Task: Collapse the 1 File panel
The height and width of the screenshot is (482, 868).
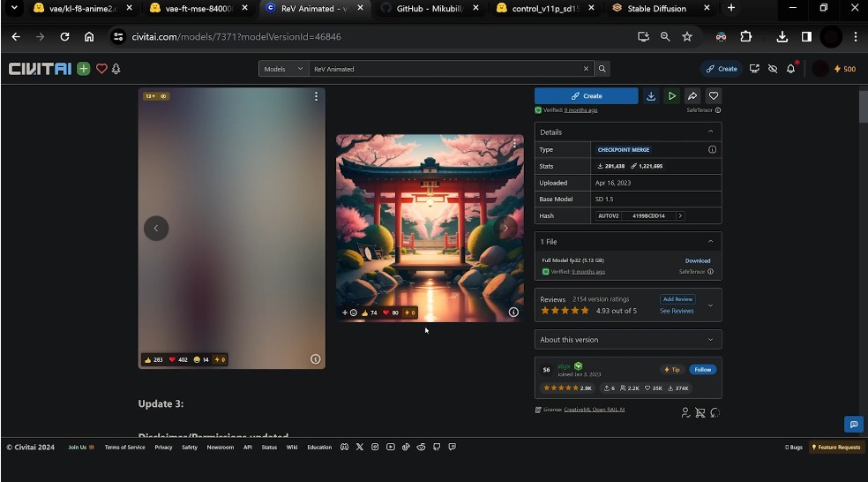Action: tap(710, 242)
